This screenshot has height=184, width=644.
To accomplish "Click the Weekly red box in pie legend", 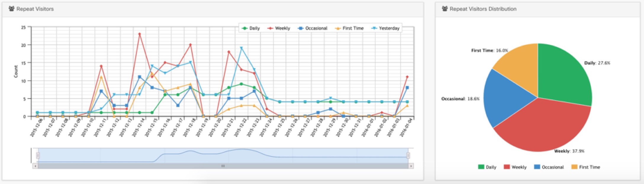I will point(507,167).
